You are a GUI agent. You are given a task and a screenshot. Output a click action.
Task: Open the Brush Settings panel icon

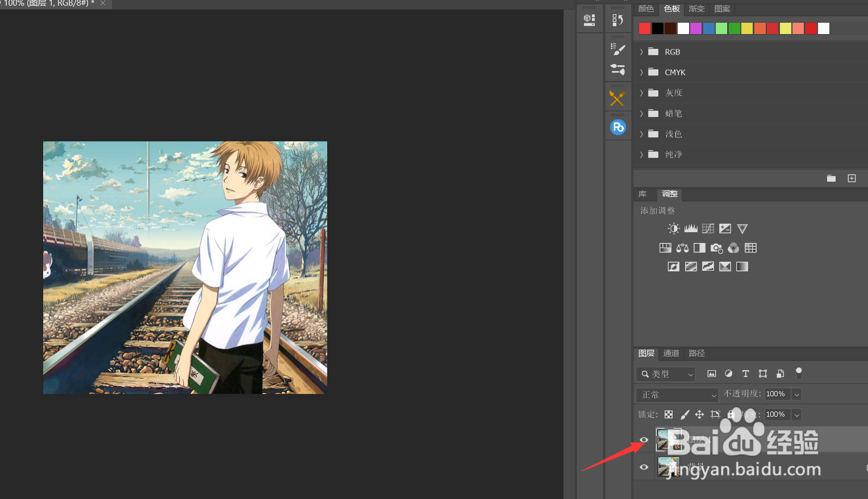(617, 49)
